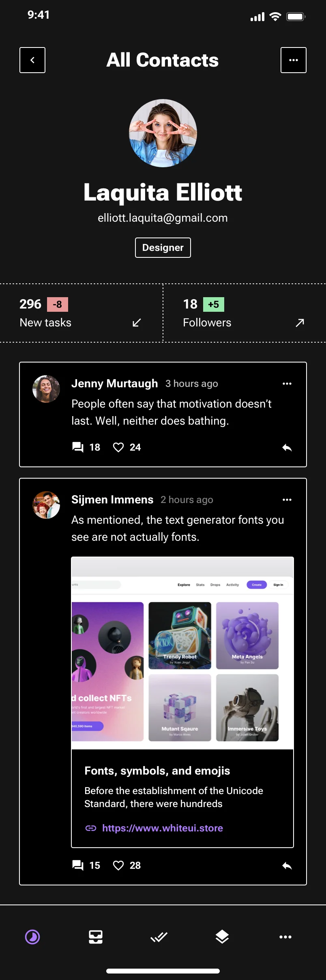This screenshot has width=326, height=980.
Task: Click the battery status icon
Action: coord(296,17)
